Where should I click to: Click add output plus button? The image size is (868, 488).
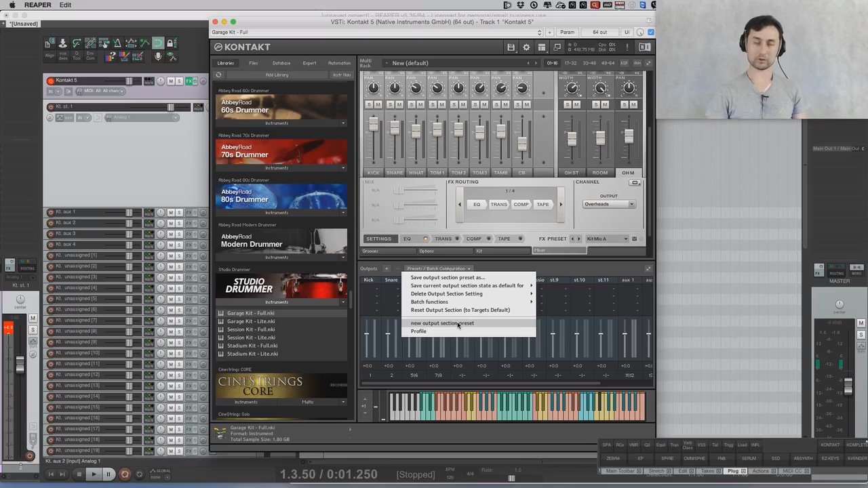click(x=387, y=269)
